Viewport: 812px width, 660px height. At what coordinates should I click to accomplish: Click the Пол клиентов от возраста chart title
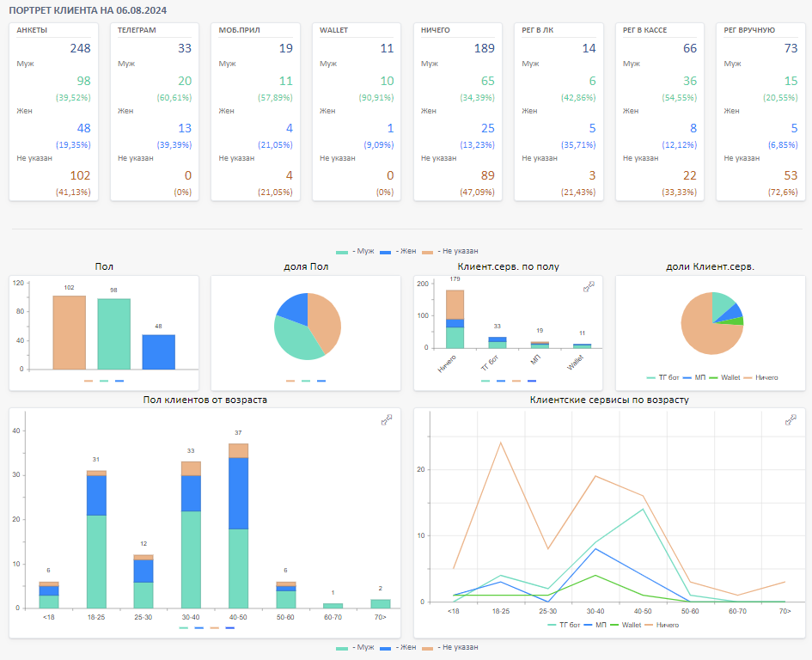click(205, 400)
